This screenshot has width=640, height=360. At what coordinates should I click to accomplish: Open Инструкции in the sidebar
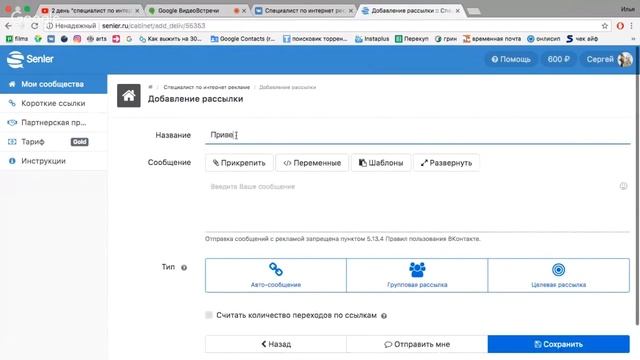[53, 161]
